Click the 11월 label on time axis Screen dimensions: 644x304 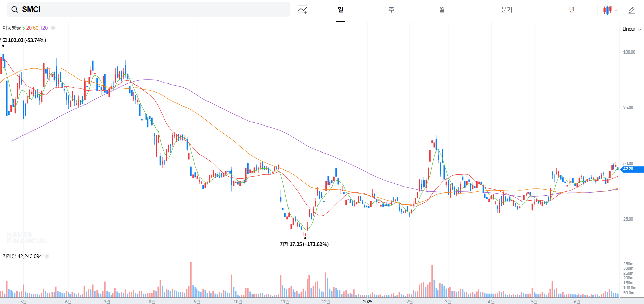coord(285,301)
